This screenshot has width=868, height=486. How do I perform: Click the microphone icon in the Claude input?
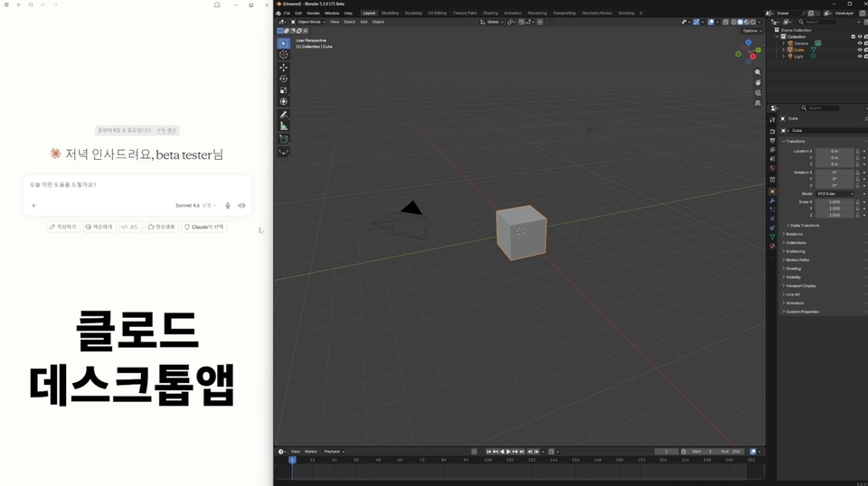[x=228, y=206]
